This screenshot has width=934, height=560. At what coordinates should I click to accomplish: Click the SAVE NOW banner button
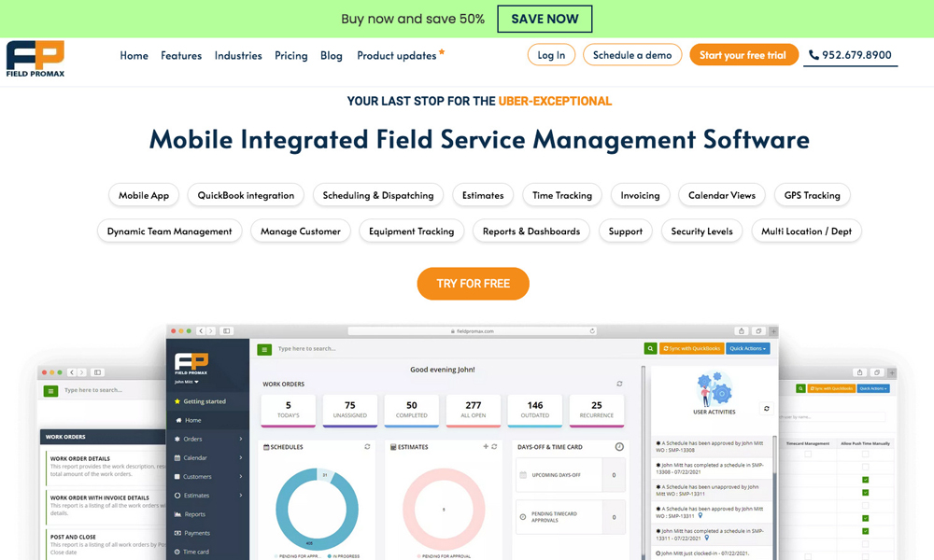545,19
